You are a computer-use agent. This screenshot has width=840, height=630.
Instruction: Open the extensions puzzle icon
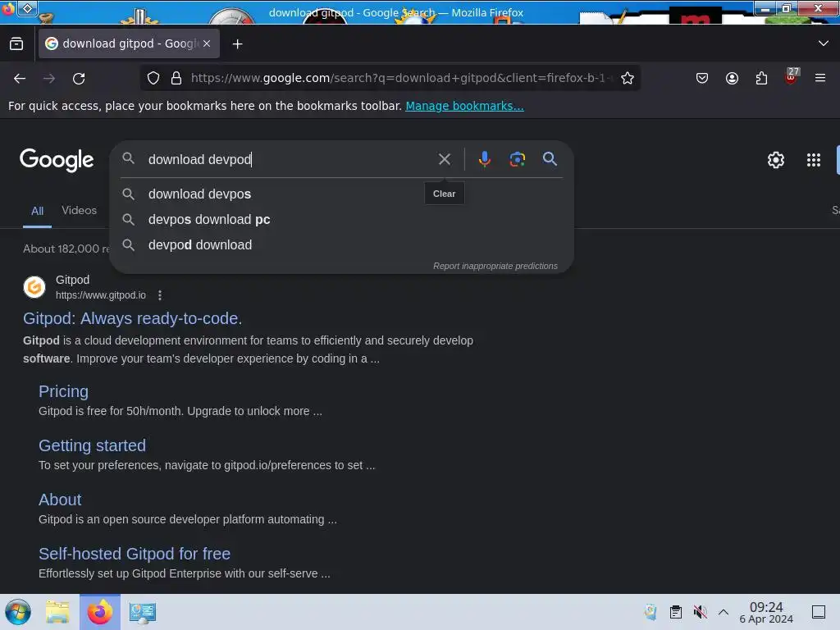pos(761,78)
